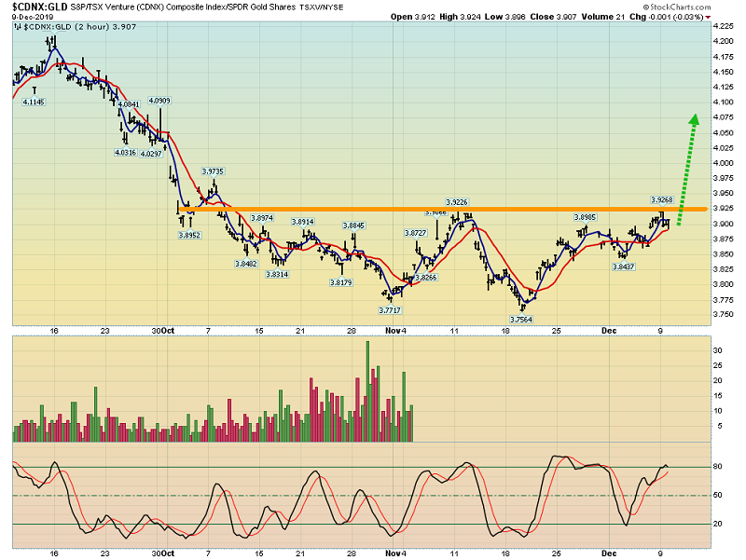Click the 3.9226 peak price label
Viewport: 746px width, 560px height.
[x=456, y=201]
